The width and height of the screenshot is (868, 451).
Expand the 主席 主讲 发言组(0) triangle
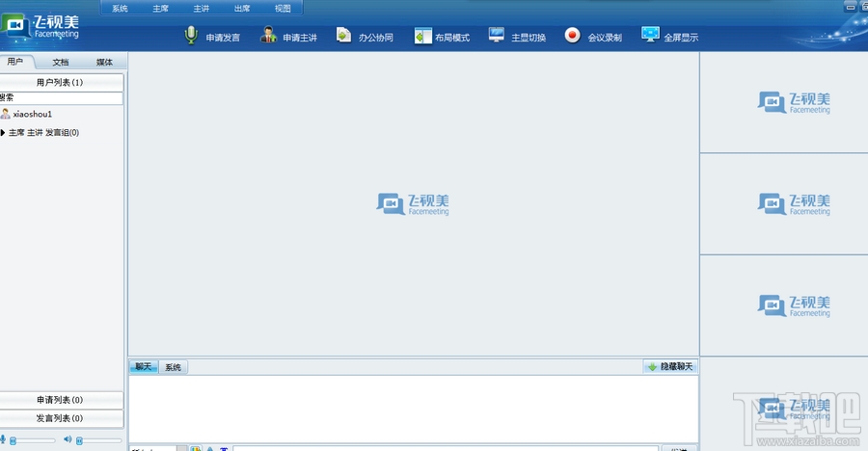tap(3, 133)
